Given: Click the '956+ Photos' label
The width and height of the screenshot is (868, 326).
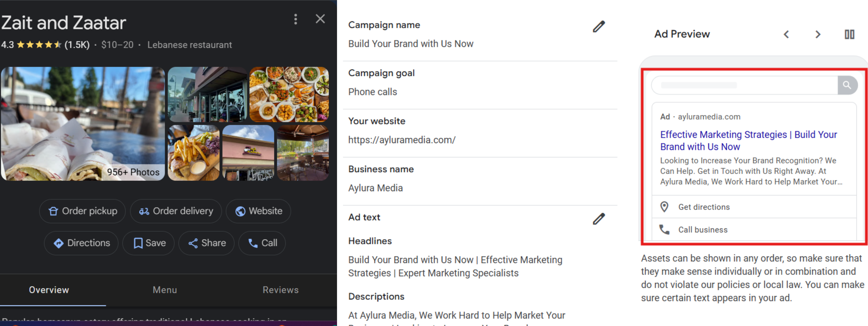Looking at the screenshot, I should tap(133, 172).
